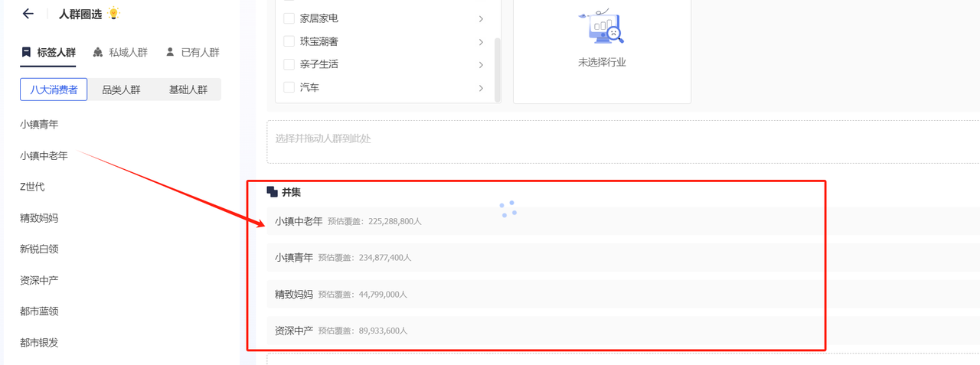Viewport: 980px width, 365px height.
Task: Select the 都市蓝领 consumer group
Action: (x=39, y=311)
